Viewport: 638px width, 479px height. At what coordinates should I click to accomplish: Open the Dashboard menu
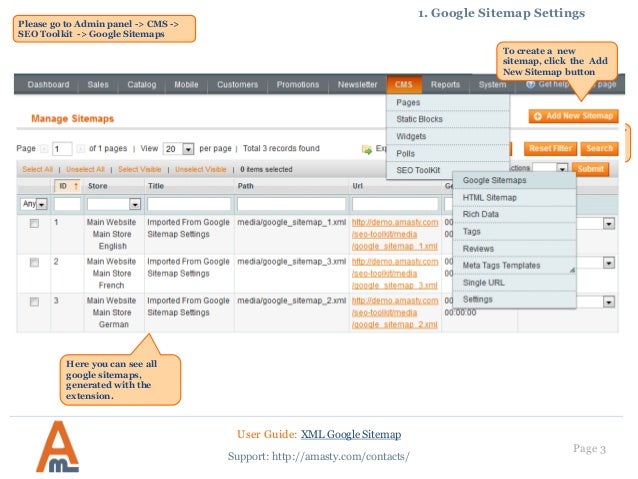tap(48, 85)
